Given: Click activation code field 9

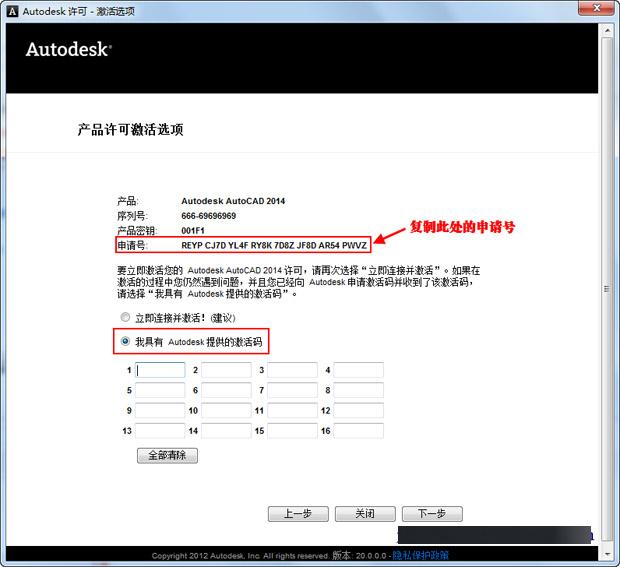Looking at the screenshot, I should click(x=160, y=410).
